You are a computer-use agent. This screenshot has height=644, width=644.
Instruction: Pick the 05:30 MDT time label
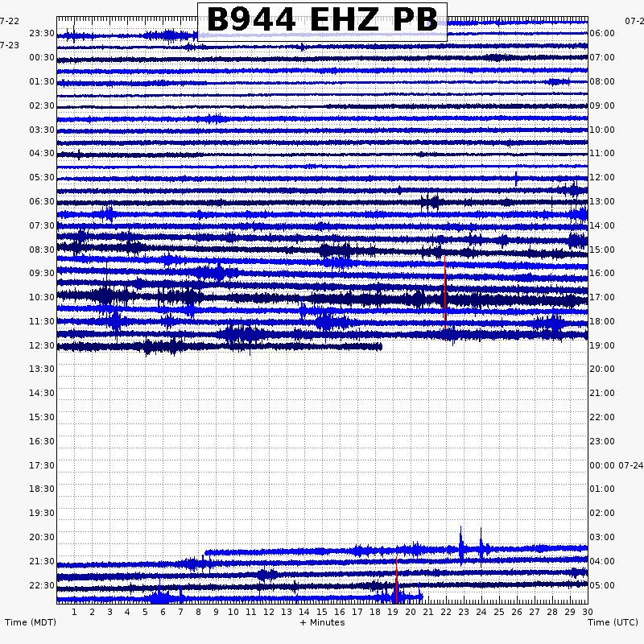pyautogui.click(x=42, y=177)
